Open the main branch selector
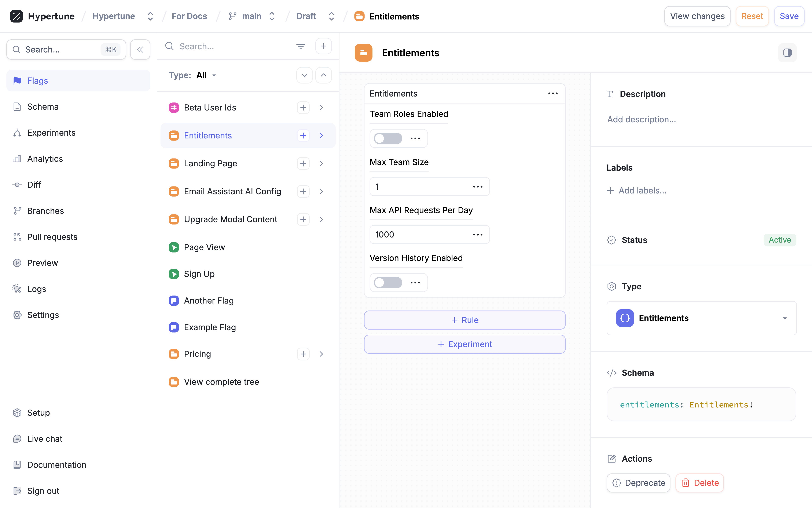Image resolution: width=812 pixels, height=508 pixels. [x=252, y=16]
